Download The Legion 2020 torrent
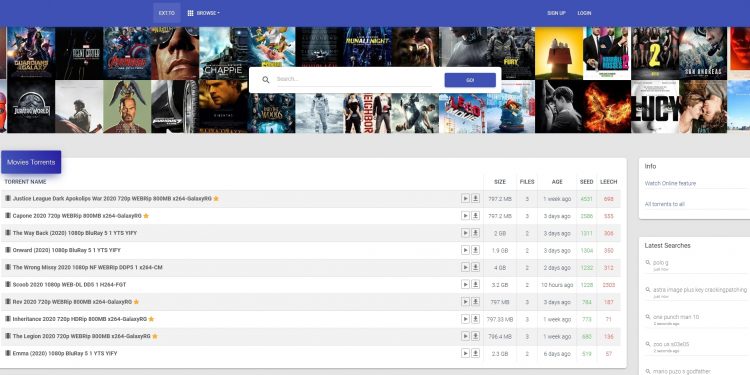Viewport: 750px width, 375px height. click(475, 336)
